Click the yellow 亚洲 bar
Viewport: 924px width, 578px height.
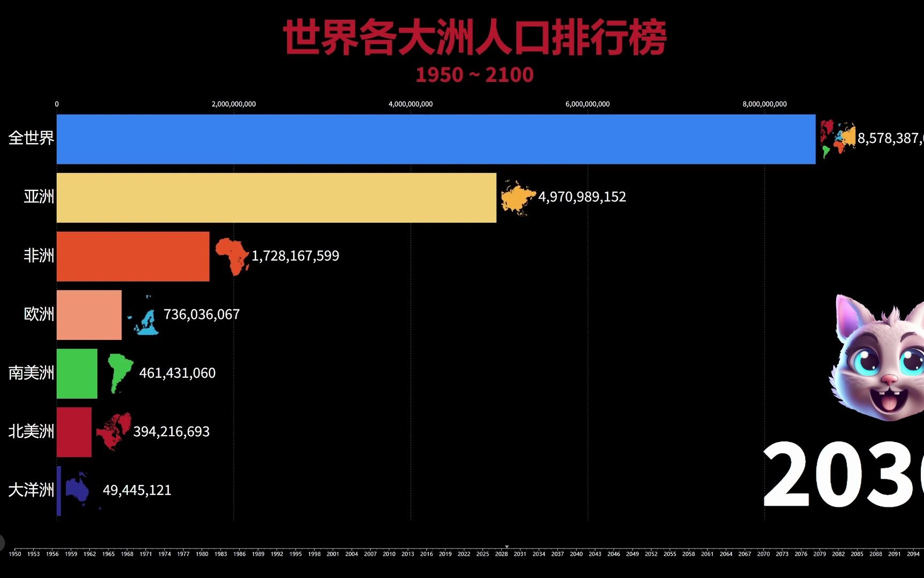coord(276,197)
